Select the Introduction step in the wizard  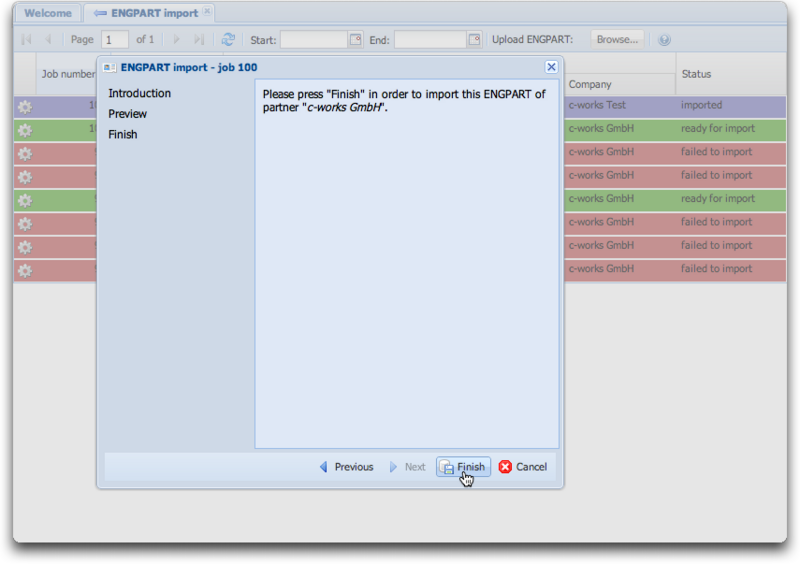pos(139,93)
